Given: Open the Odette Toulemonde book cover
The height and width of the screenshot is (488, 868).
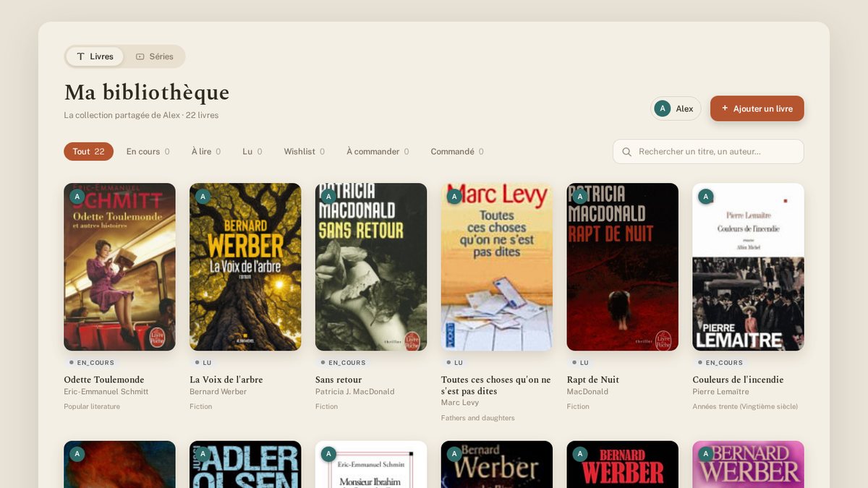Looking at the screenshot, I should [119, 267].
